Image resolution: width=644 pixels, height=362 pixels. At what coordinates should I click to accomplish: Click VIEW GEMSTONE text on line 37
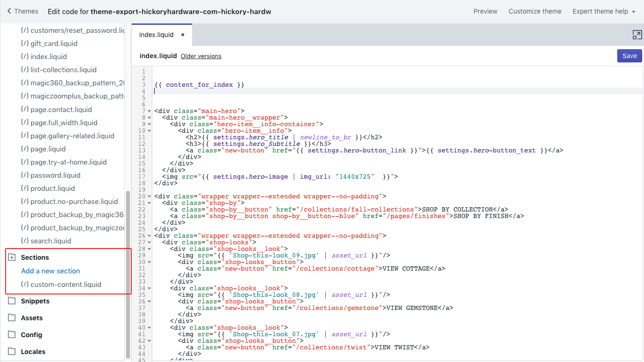pyautogui.click(x=412, y=308)
